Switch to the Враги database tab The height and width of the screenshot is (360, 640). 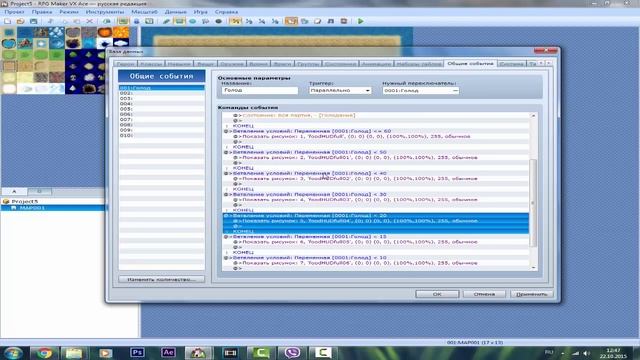(282, 64)
